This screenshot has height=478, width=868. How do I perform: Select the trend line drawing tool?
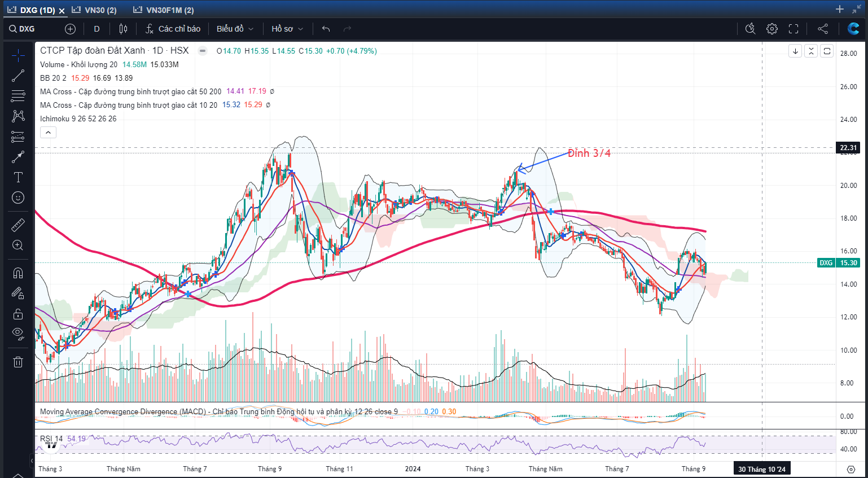point(18,76)
